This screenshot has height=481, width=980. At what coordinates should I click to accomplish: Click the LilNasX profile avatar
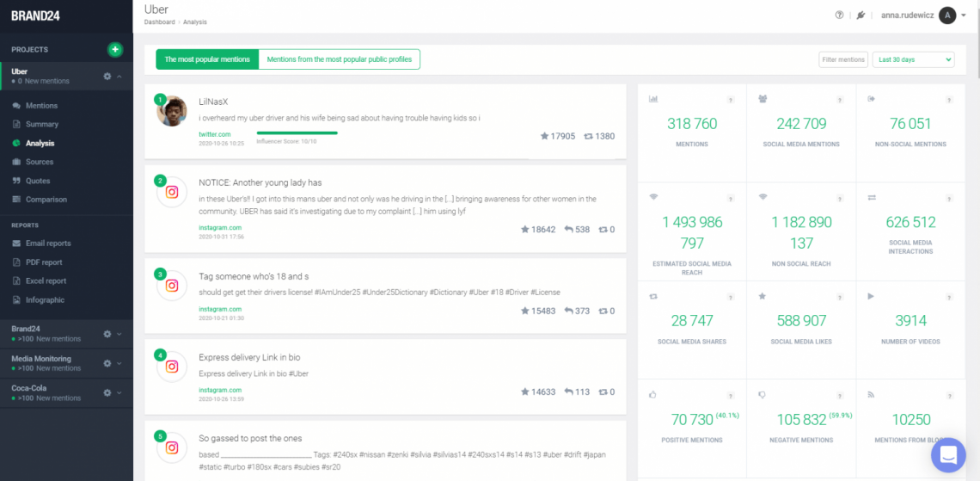[x=172, y=111]
